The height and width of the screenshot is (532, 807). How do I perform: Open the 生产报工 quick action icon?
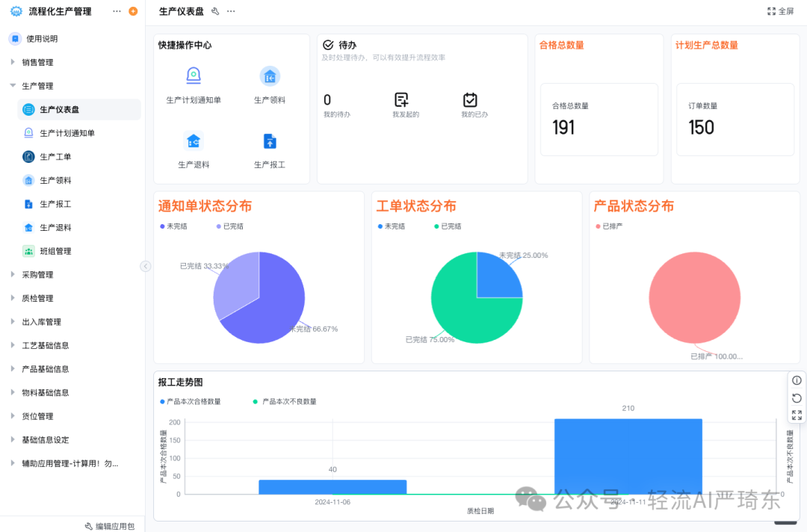click(270, 140)
